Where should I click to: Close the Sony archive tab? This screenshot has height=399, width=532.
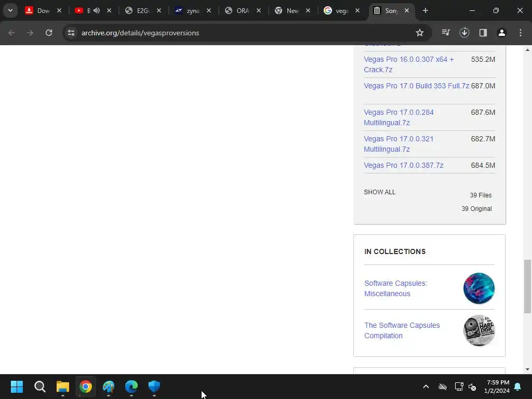tap(407, 10)
